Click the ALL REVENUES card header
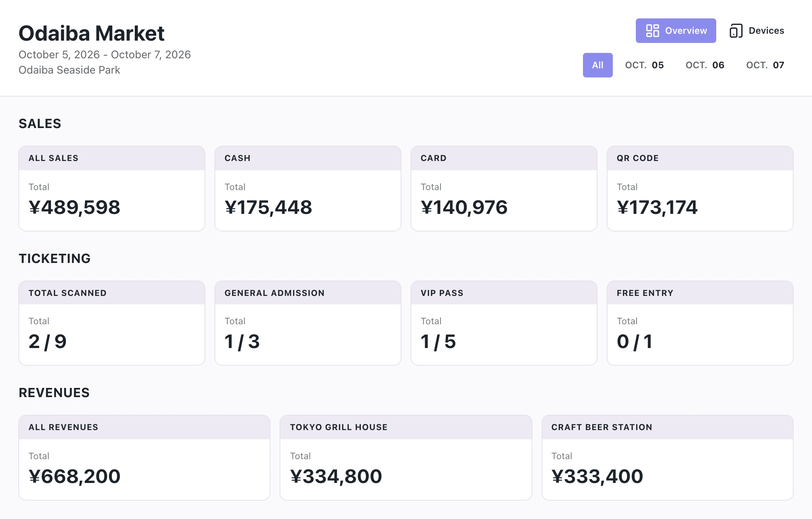 click(x=144, y=427)
